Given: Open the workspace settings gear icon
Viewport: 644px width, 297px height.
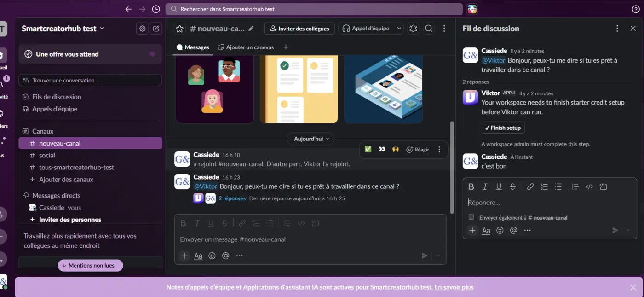Looking at the screenshot, I should [x=143, y=29].
